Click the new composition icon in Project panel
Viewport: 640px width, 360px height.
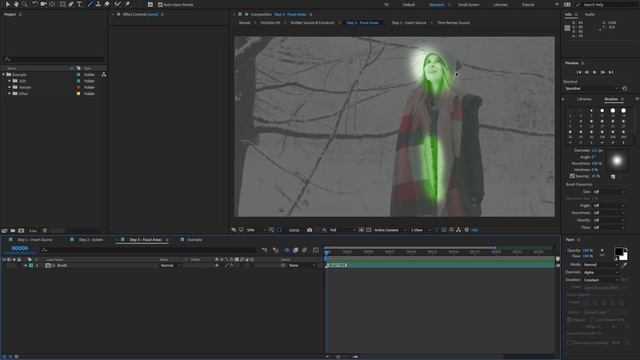coord(21,231)
